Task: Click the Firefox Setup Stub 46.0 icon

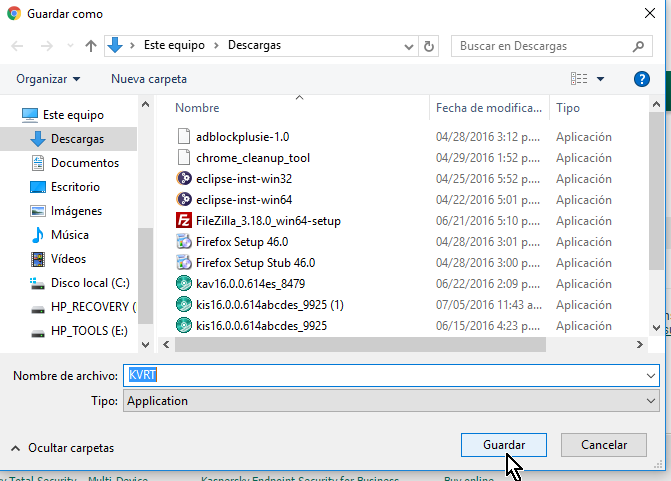Action: tap(184, 262)
